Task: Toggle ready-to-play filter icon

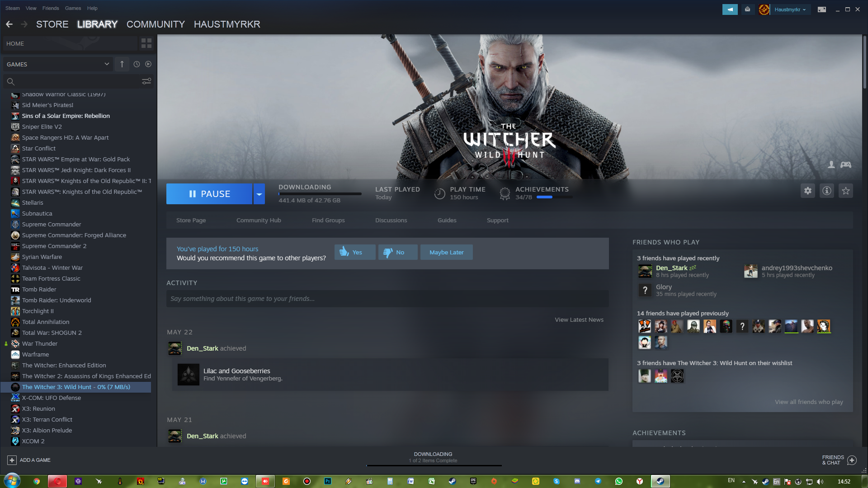Action: tap(148, 64)
